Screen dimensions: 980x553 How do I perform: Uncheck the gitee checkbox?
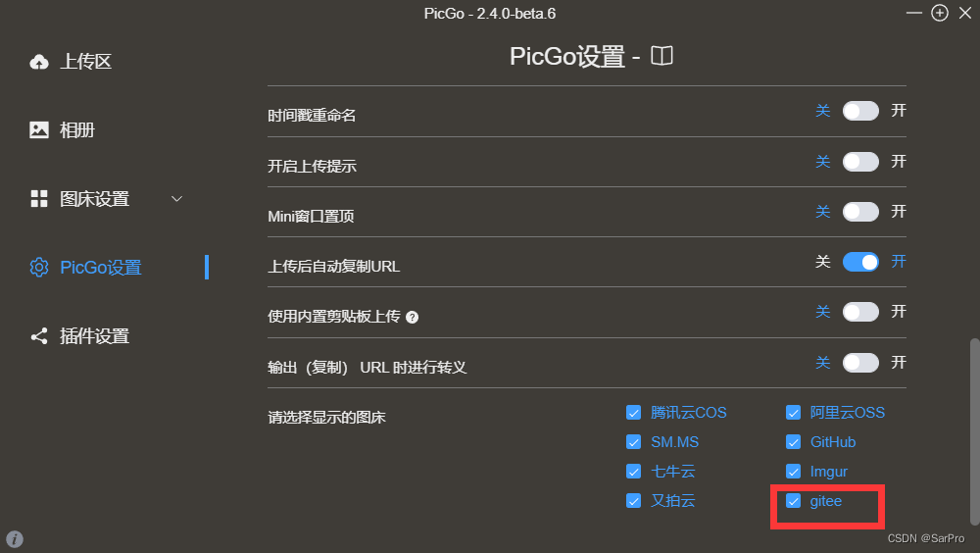pos(793,501)
